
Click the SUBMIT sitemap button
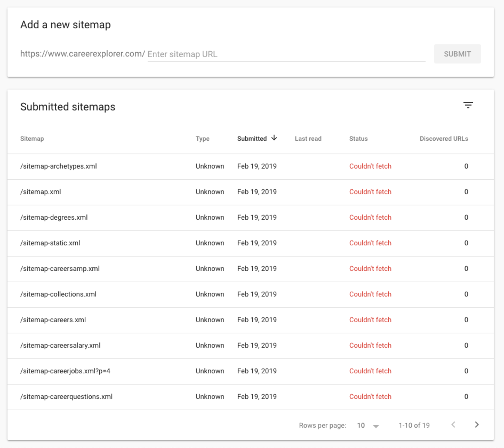[457, 54]
